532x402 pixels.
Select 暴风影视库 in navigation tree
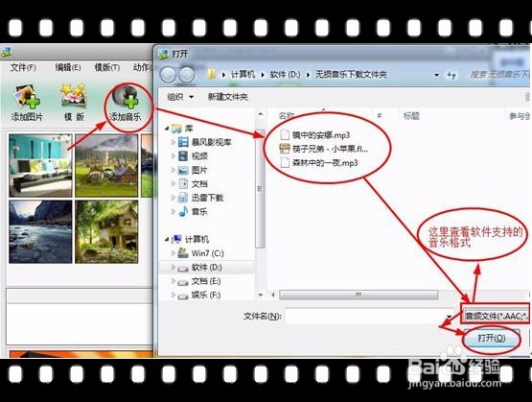[211, 142]
